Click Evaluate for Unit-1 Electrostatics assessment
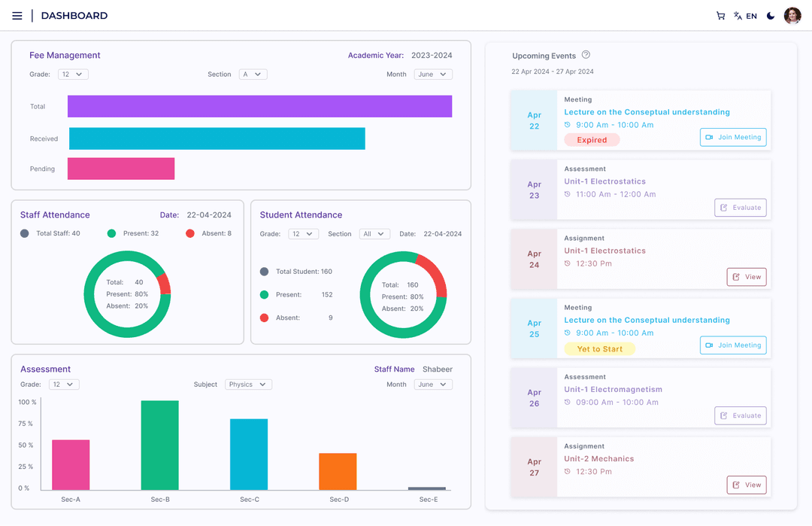Screen dimensions: 812x526 (x=740, y=208)
